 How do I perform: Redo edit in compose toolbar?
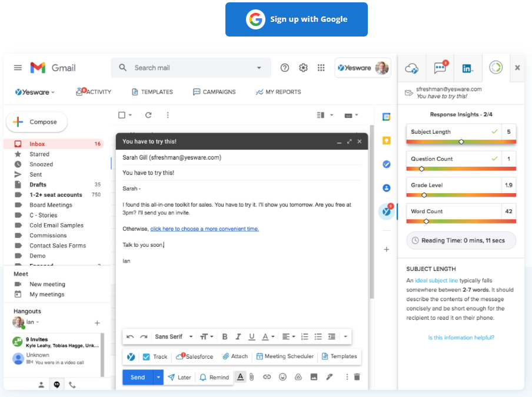coord(144,336)
